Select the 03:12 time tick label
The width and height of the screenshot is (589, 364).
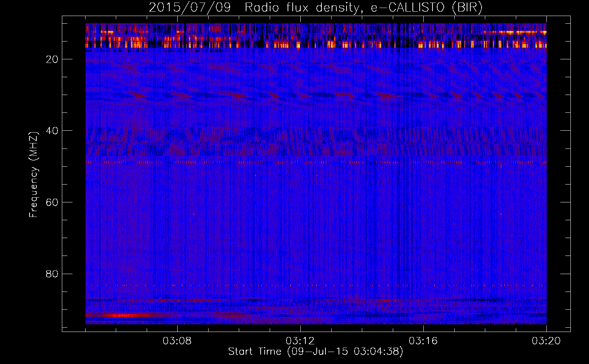click(300, 341)
